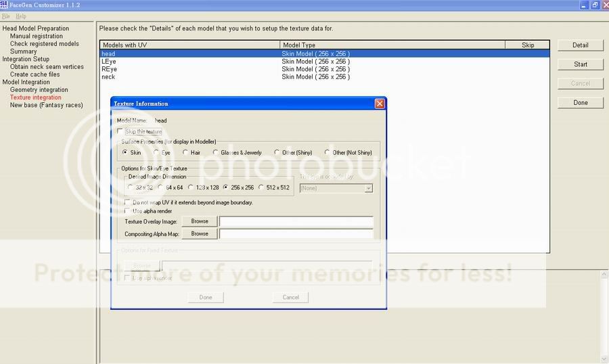609x364 pixels.
Task: Select the LEye model row
Action: click(x=109, y=62)
